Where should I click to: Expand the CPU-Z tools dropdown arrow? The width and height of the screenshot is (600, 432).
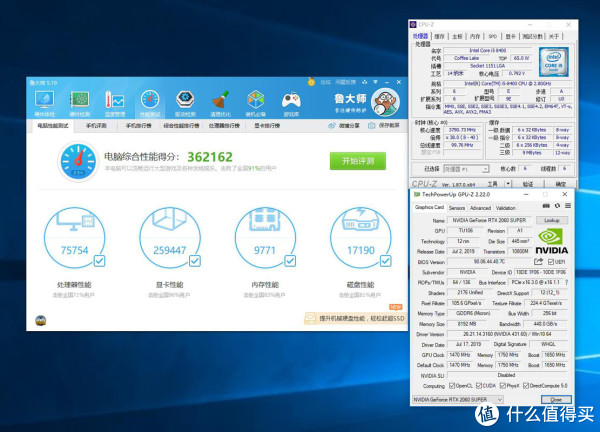pos(508,184)
